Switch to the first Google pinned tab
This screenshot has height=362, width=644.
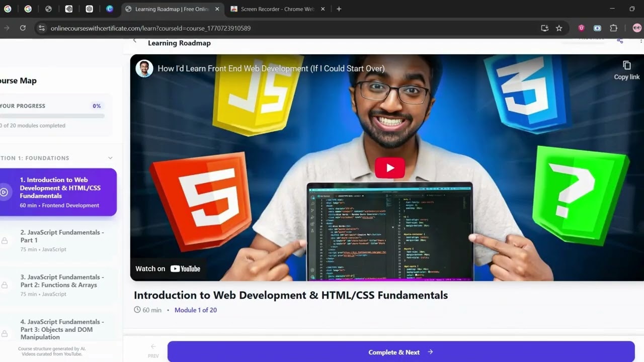(x=8, y=9)
